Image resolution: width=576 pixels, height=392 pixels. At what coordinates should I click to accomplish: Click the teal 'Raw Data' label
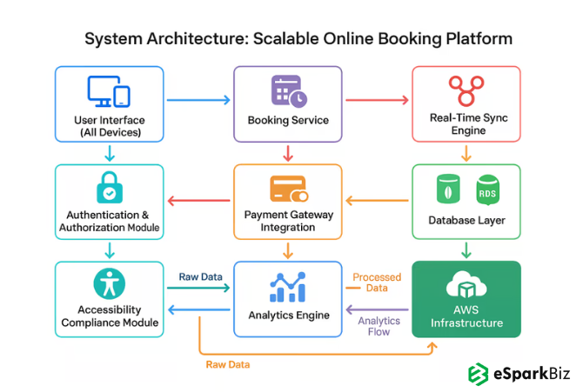201,276
